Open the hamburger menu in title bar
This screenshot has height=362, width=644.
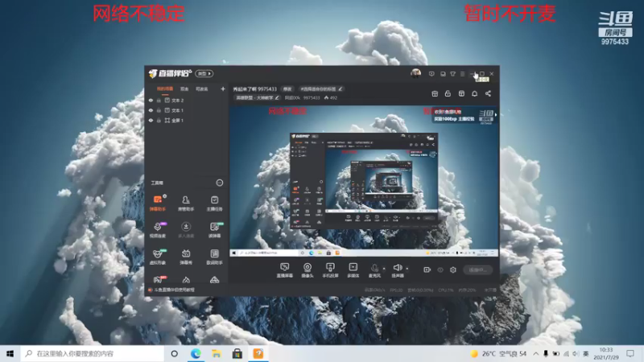pos(462,74)
